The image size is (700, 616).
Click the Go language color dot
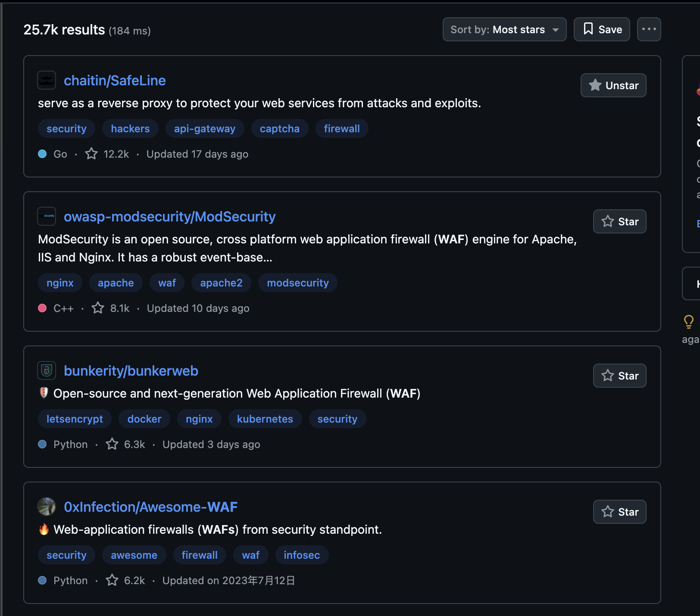click(x=42, y=153)
